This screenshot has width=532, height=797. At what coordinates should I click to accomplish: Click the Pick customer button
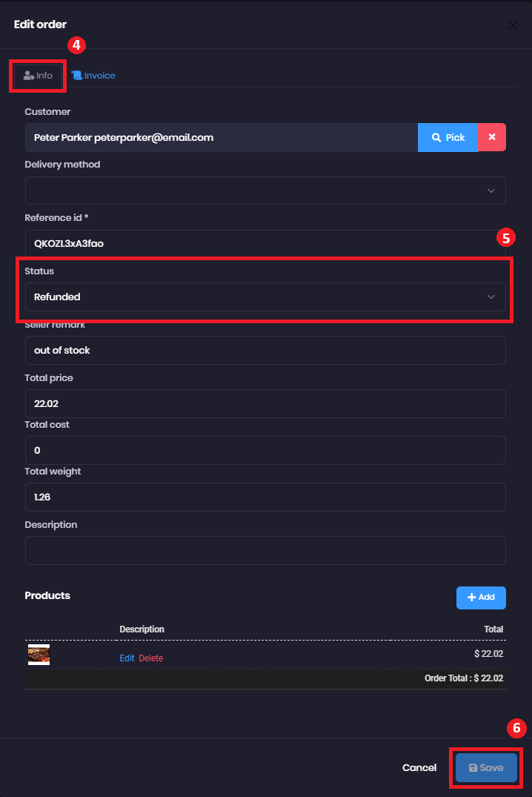[x=448, y=137]
